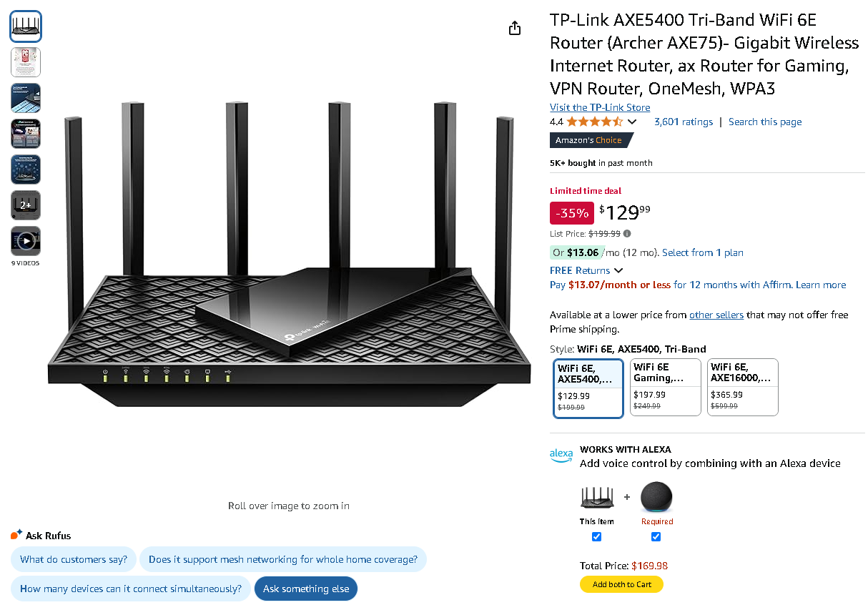Open the other sellers link
868x605 pixels.
716,315
